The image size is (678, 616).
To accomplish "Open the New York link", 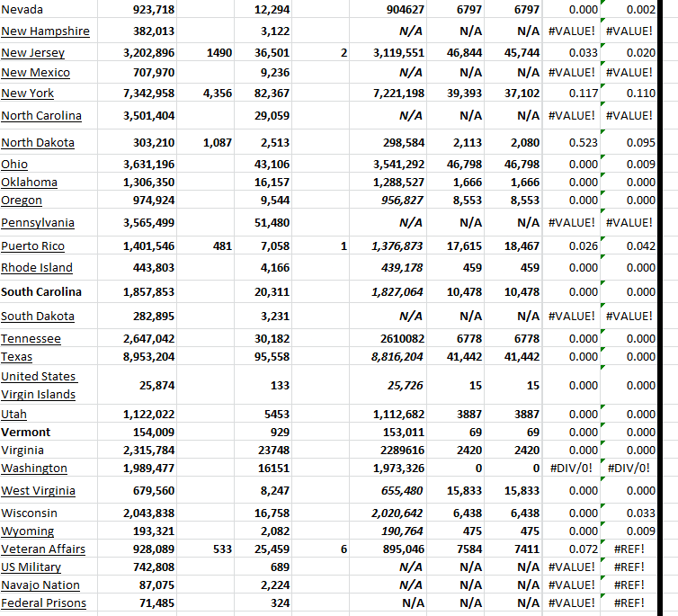I will tap(28, 94).
